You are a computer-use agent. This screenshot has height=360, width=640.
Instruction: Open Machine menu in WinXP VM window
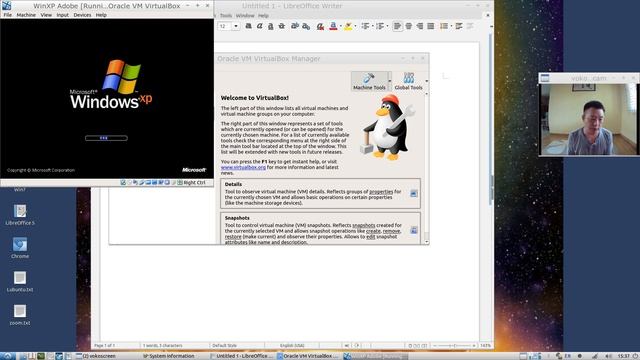(x=26, y=15)
